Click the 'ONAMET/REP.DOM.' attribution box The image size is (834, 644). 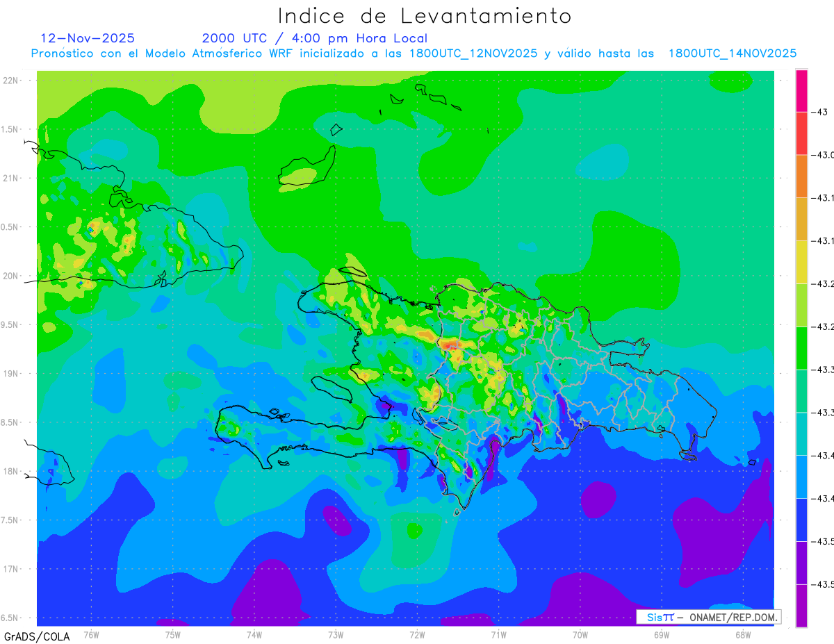tap(708, 617)
